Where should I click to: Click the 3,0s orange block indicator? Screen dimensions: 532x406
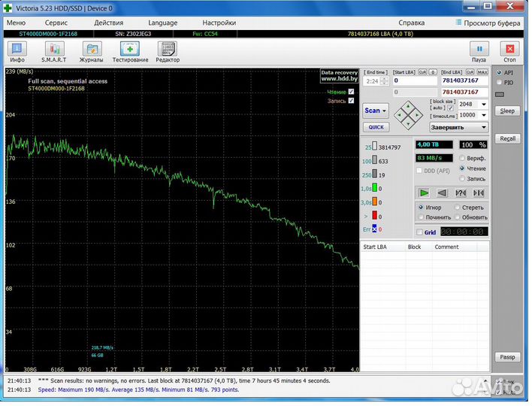[x=374, y=201]
